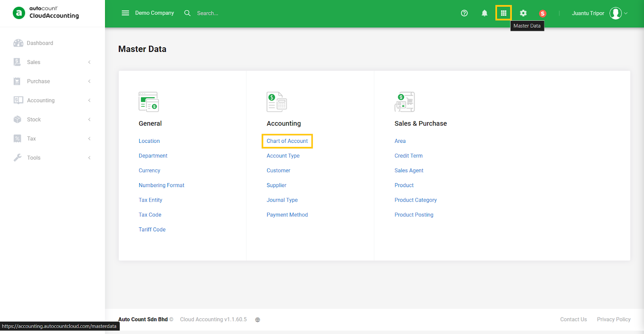The image size is (644, 334).
Task: Expand the Tax sidebar menu
Action: tap(52, 138)
